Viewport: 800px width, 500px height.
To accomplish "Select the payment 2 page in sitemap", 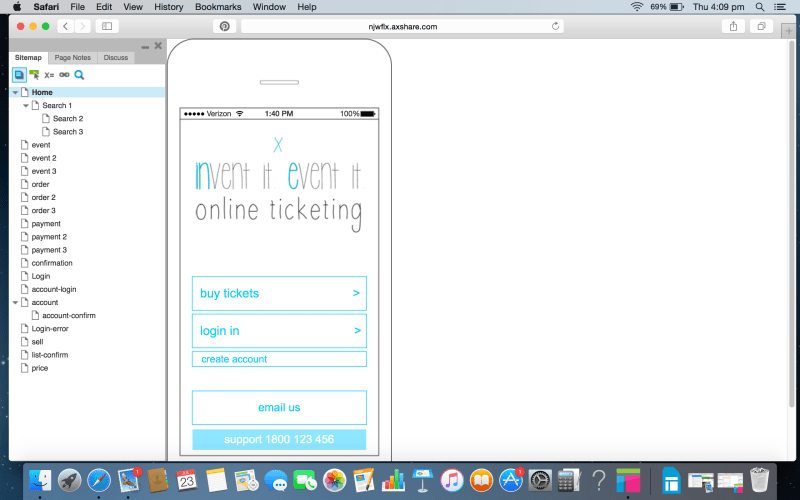I will [x=49, y=237].
